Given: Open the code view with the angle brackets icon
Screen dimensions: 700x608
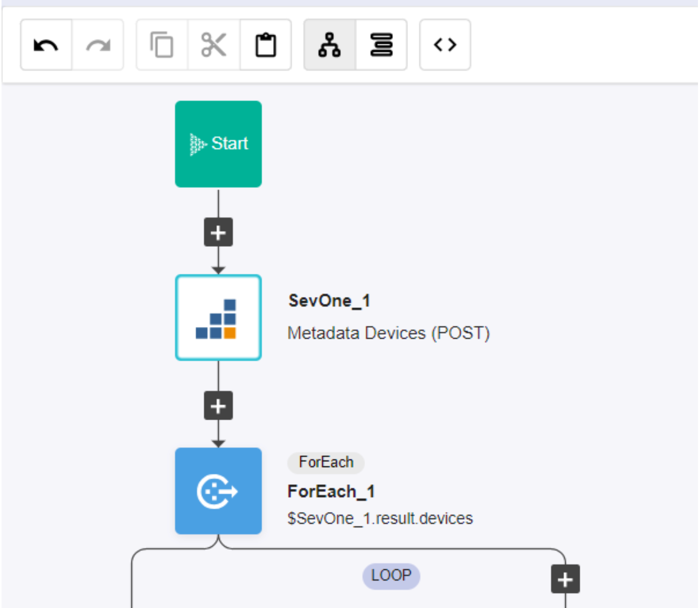Looking at the screenshot, I should tap(445, 45).
